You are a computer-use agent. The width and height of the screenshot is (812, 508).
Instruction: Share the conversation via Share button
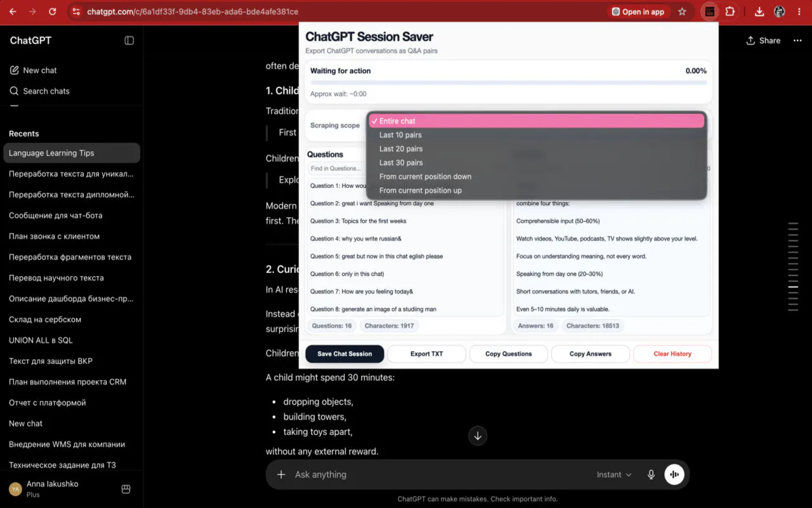[763, 41]
